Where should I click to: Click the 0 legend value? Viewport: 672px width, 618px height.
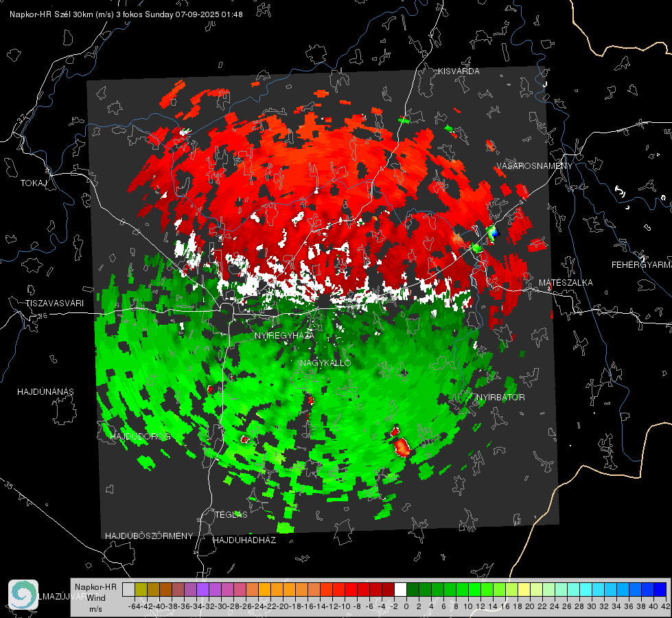point(406,606)
